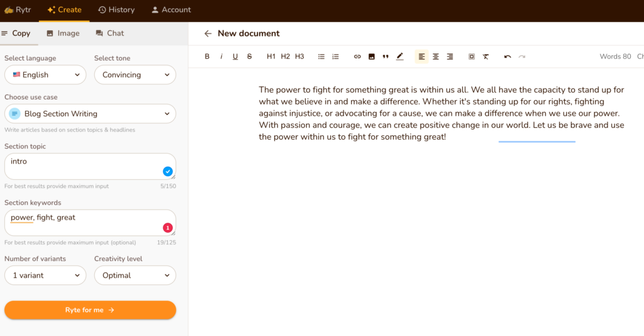Add a block quote
Screen dimensions: 644x336
pyautogui.click(x=386, y=57)
